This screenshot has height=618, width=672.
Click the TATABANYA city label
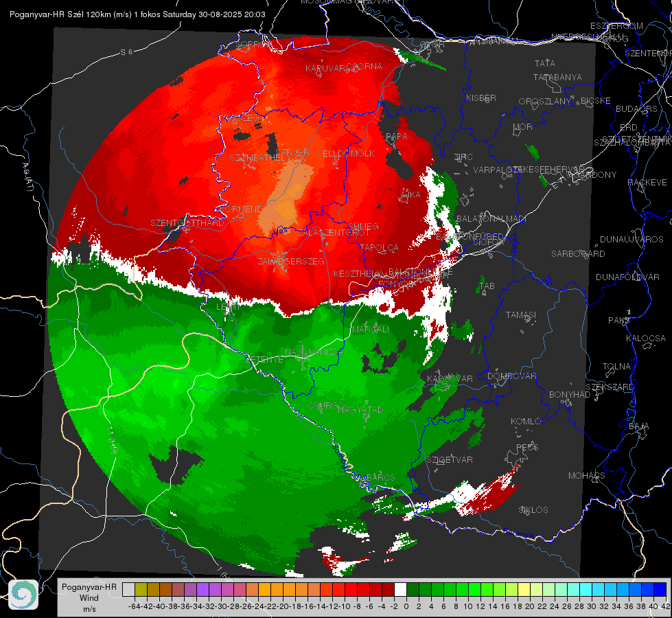pos(557,77)
